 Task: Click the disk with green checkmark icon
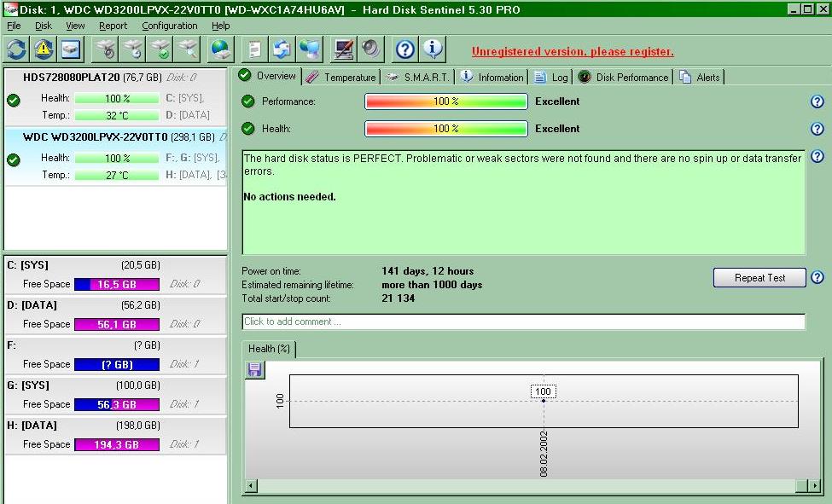point(160,49)
